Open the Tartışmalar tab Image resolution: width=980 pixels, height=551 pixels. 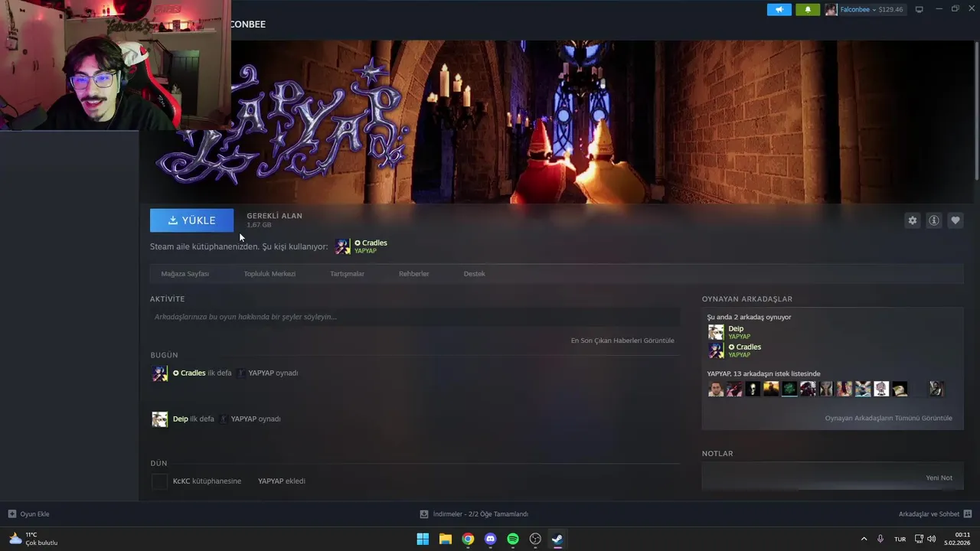(347, 274)
